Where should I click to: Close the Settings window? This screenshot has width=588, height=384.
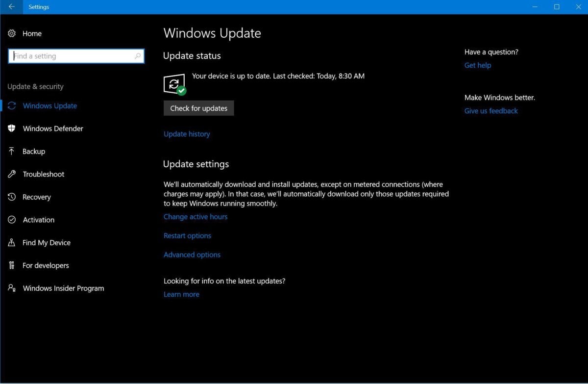[x=579, y=7]
